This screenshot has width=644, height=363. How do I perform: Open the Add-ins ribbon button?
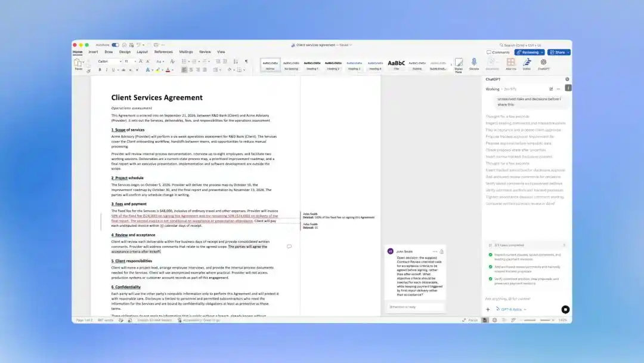511,64
